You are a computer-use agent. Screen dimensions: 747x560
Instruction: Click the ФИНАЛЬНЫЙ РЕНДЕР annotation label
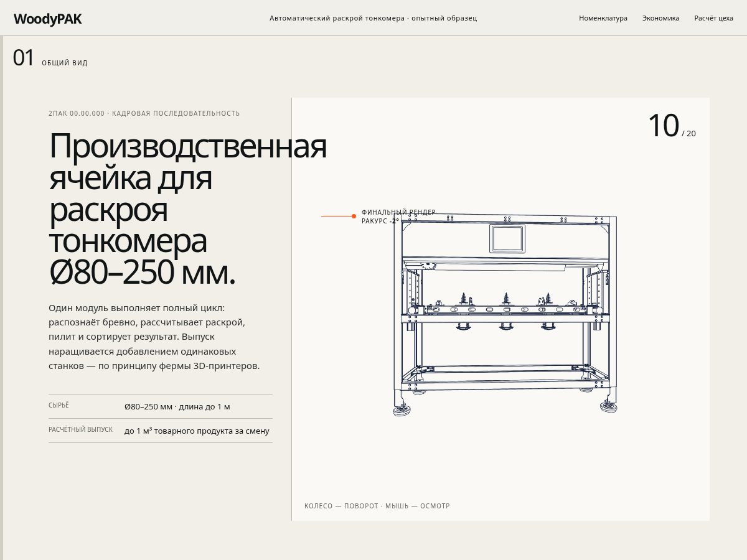click(x=398, y=212)
